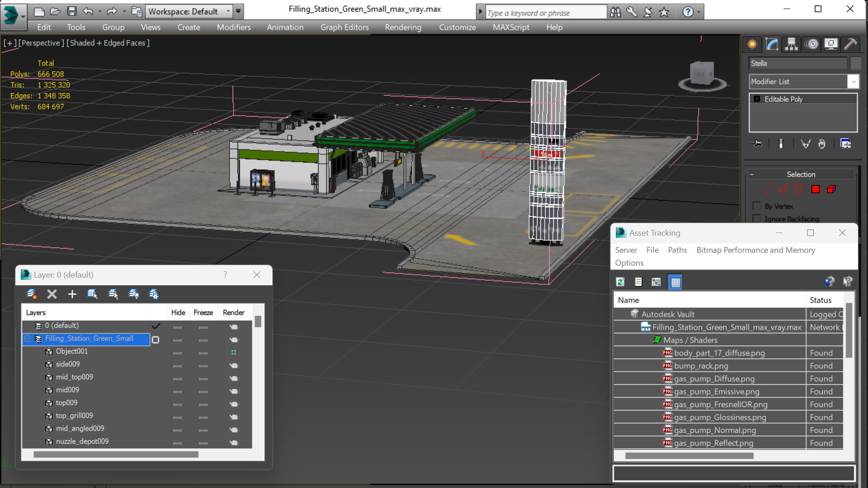Switch Asset Tracking to table view
The width and height of the screenshot is (868, 488).
point(676,282)
